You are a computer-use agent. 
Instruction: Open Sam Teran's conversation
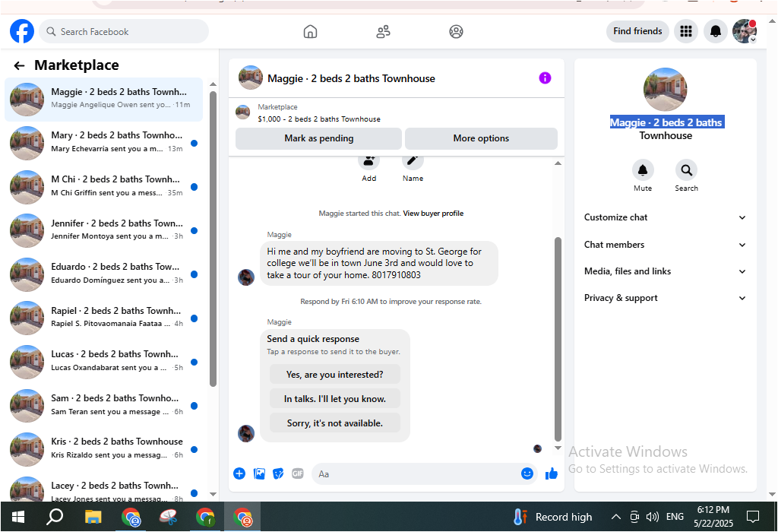[x=103, y=406]
